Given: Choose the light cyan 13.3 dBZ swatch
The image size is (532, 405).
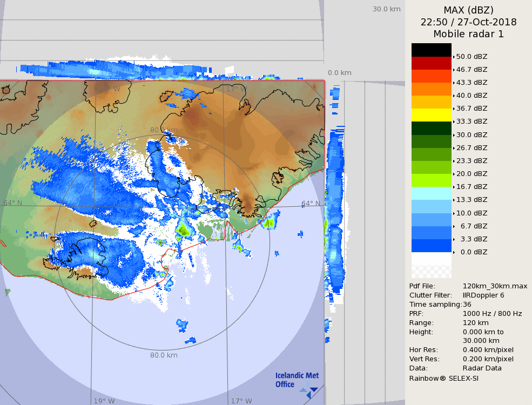Looking at the screenshot, I should pos(431,193).
